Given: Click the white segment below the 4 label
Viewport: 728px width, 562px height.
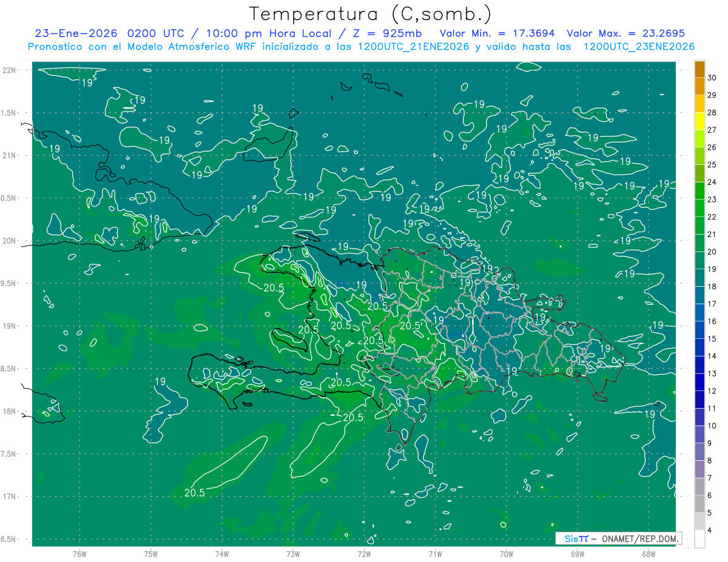Looking at the screenshot, I should pos(699,539).
